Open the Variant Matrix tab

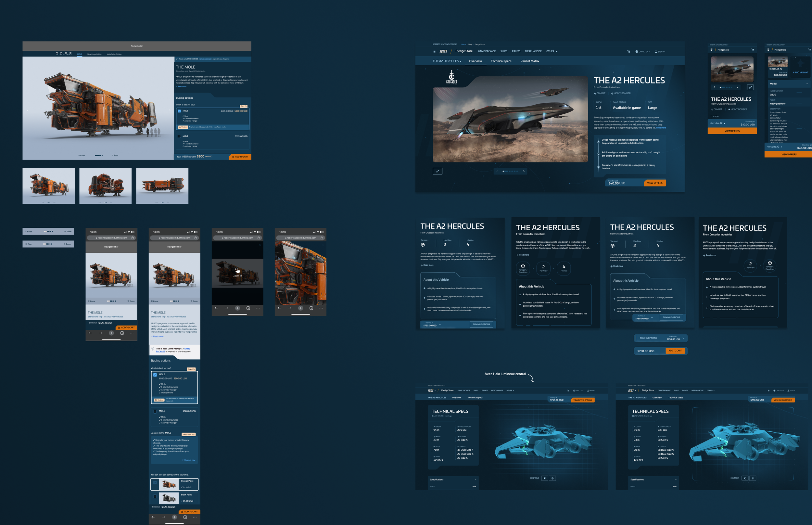(x=529, y=61)
